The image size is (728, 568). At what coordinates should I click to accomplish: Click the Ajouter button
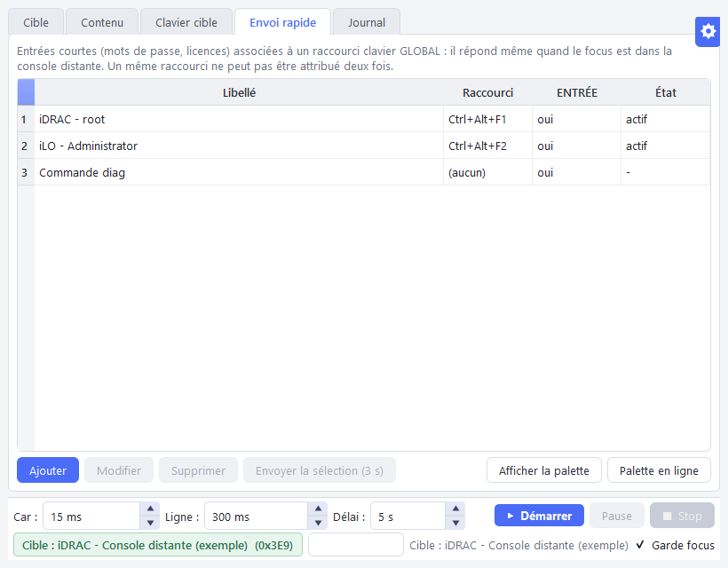[x=48, y=470]
